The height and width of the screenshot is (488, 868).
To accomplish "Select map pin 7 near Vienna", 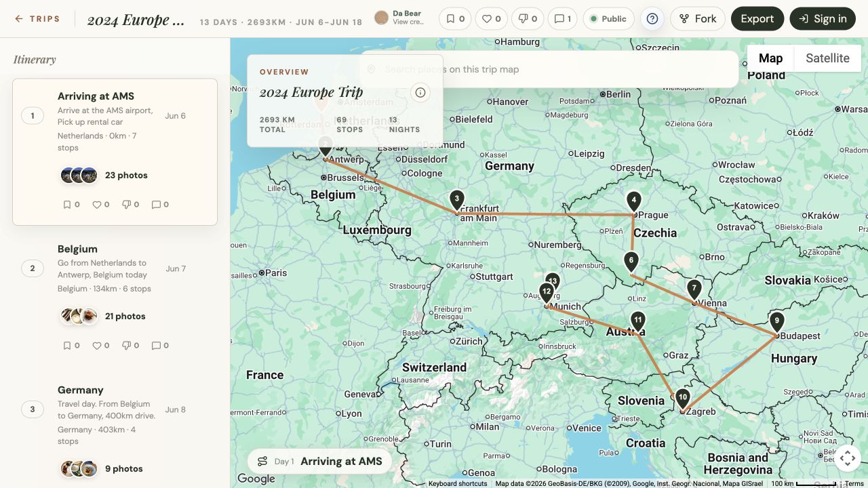I will (694, 289).
